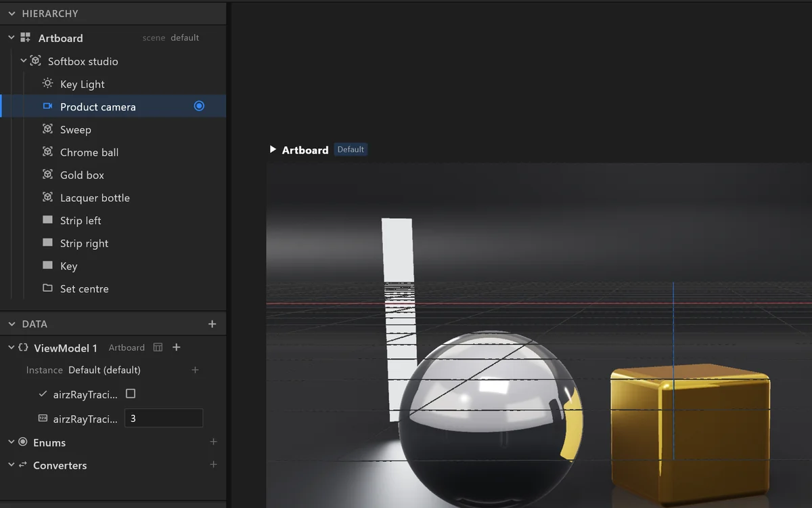Add new item to the DATA panel
This screenshot has width=812, height=508.
212,324
